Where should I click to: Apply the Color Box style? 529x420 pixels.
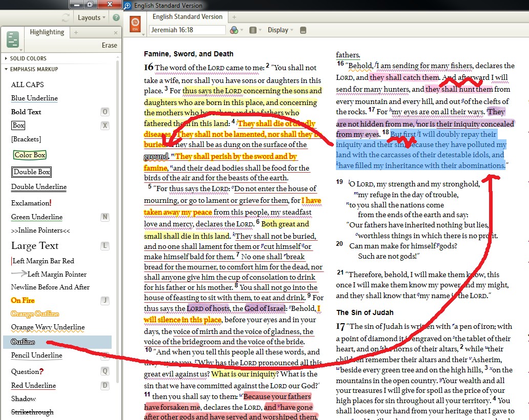(x=30, y=155)
